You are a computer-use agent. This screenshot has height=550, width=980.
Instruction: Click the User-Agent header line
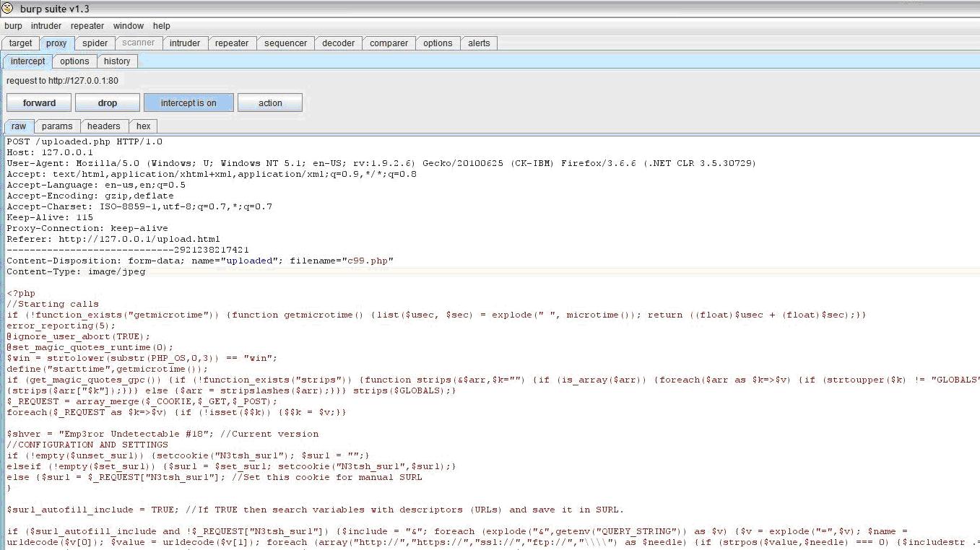coord(381,164)
